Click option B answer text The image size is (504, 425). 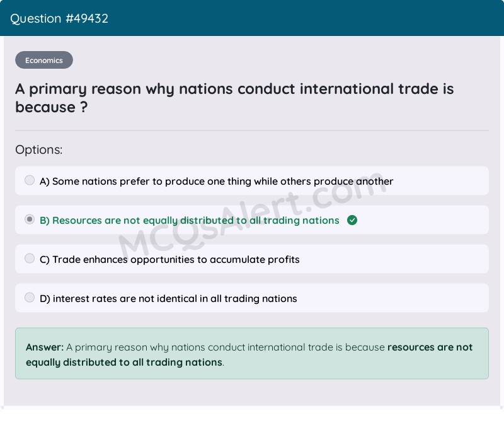(189, 220)
